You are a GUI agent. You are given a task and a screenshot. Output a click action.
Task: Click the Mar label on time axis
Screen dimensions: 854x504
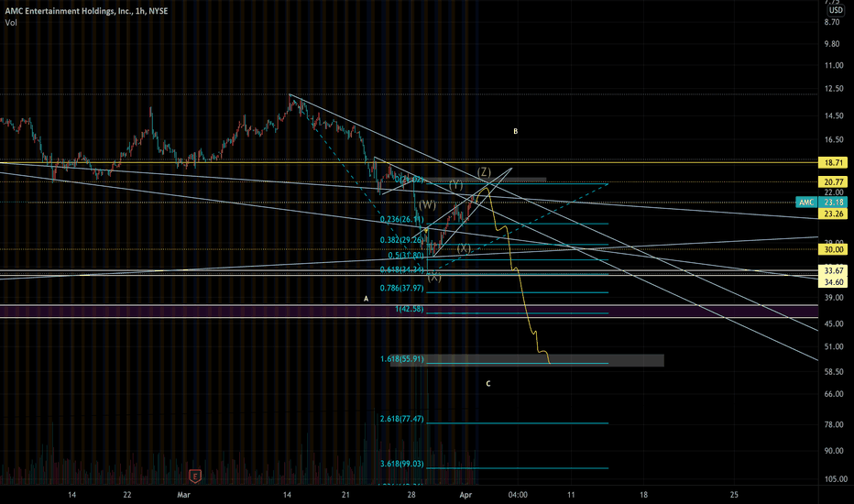coord(183,495)
